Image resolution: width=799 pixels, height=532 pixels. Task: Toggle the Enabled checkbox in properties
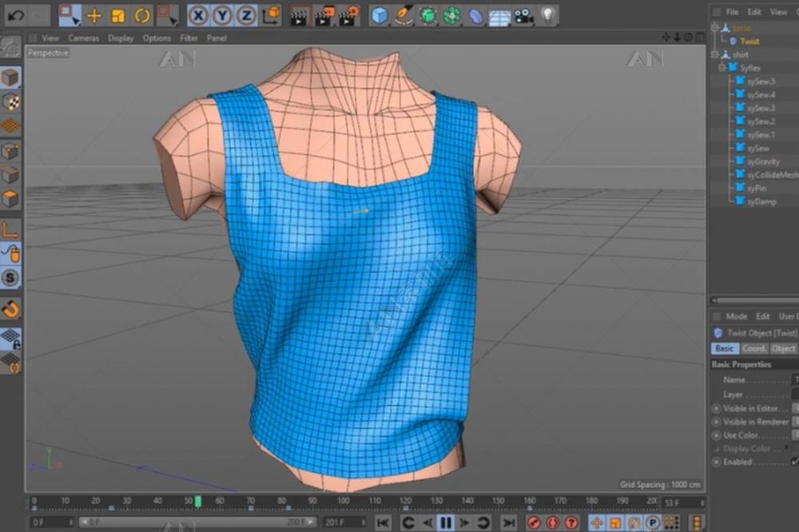coord(794,462)
